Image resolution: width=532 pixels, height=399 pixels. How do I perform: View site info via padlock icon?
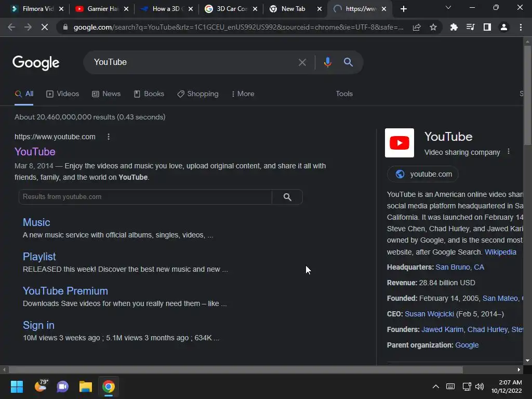pos(65,27)
